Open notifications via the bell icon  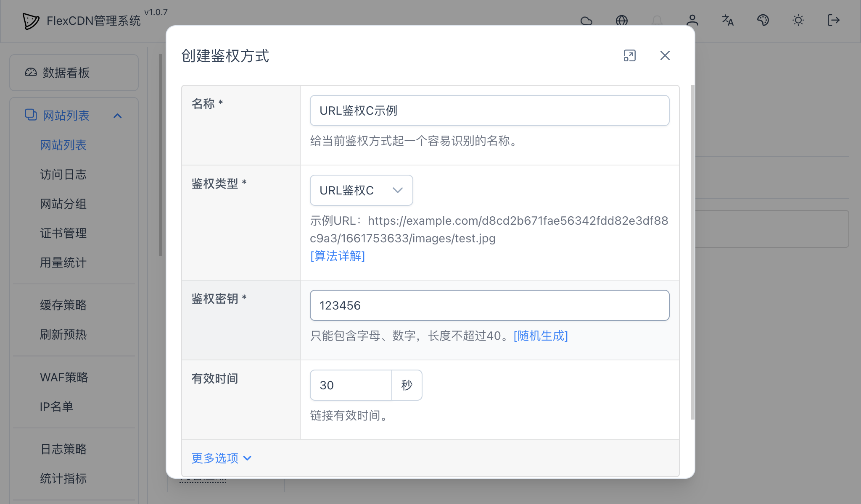coord(657,21)
